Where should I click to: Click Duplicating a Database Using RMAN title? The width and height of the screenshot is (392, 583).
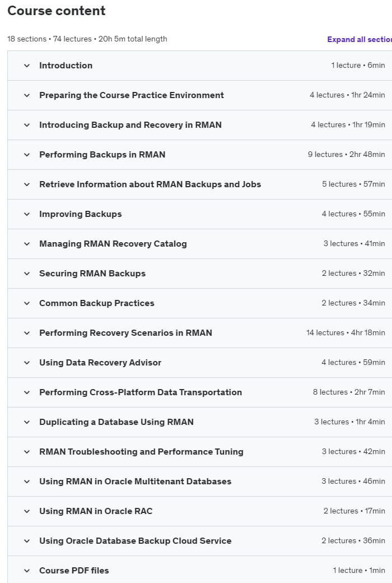click(x=116, y=422)
